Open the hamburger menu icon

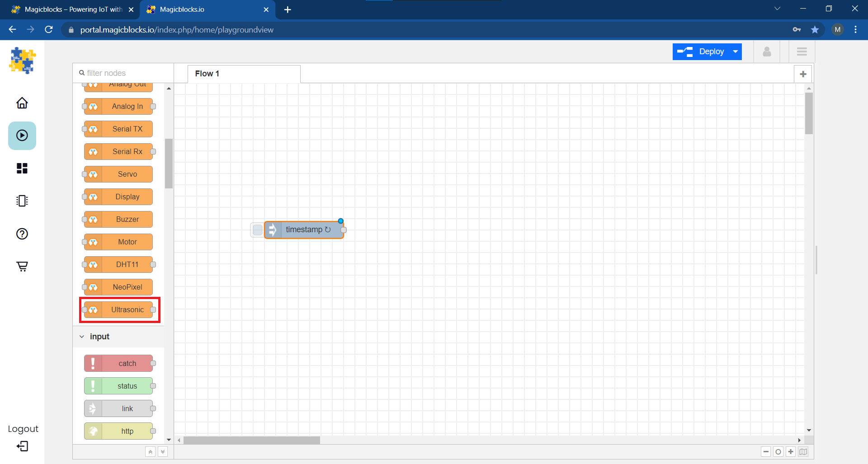tap(802, 52)
